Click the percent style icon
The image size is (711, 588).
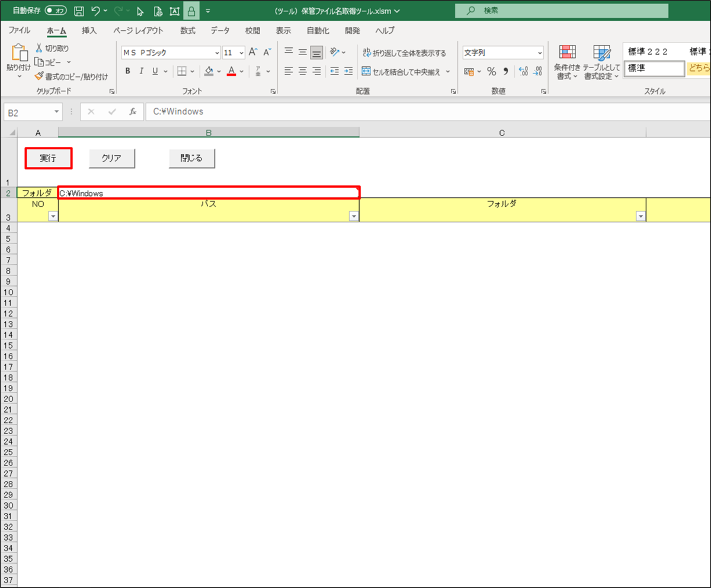(x=491, y=71)
